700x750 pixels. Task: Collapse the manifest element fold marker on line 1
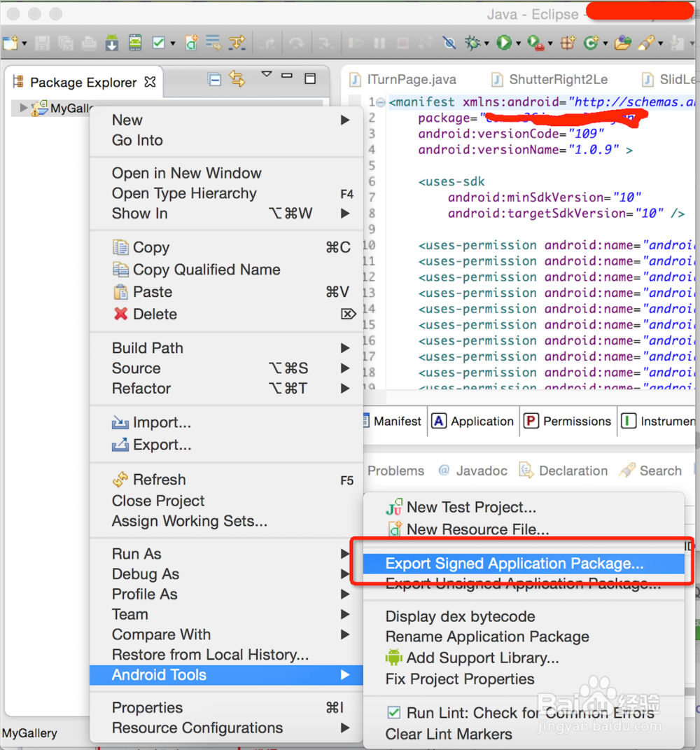381,102
